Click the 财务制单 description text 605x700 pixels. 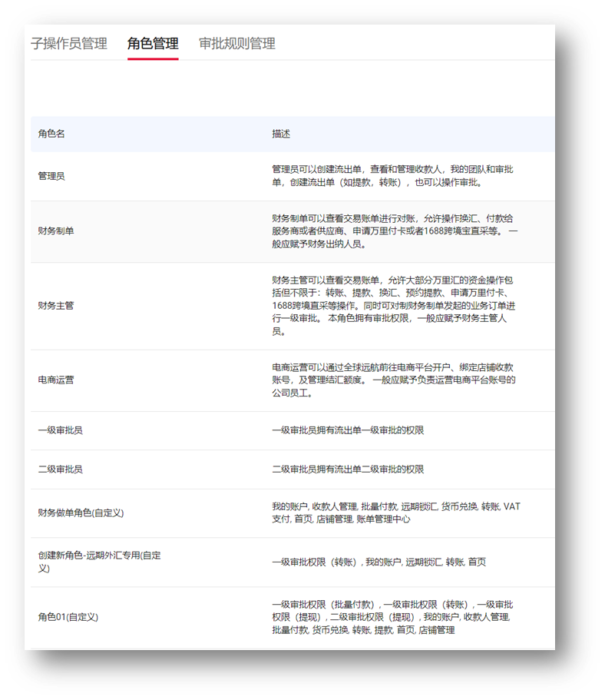394,231
